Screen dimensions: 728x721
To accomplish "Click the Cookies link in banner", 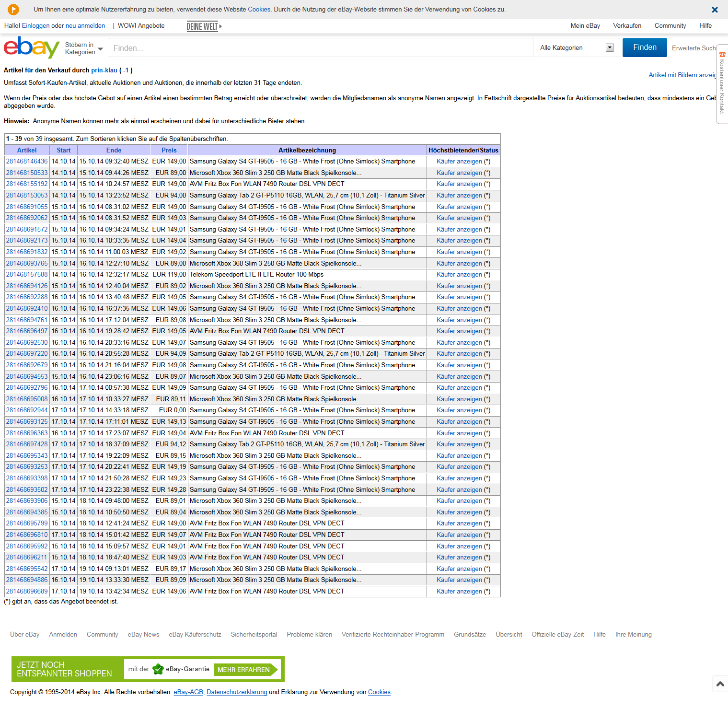I will click(259, 10).
